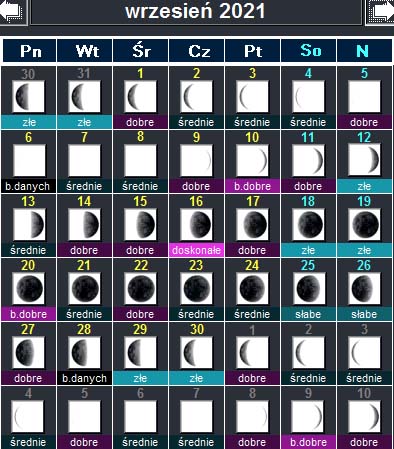Click moon icon for October 3
The height and width of the screenshot is (449, 394).
coord(364,353)
